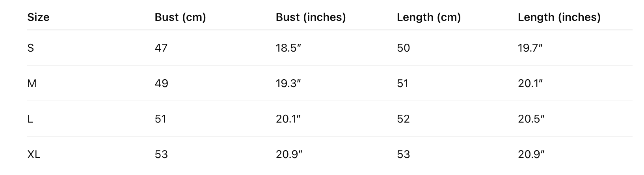Select the S size row label
This screenshot has height=175, width=644.
point(30,48)
